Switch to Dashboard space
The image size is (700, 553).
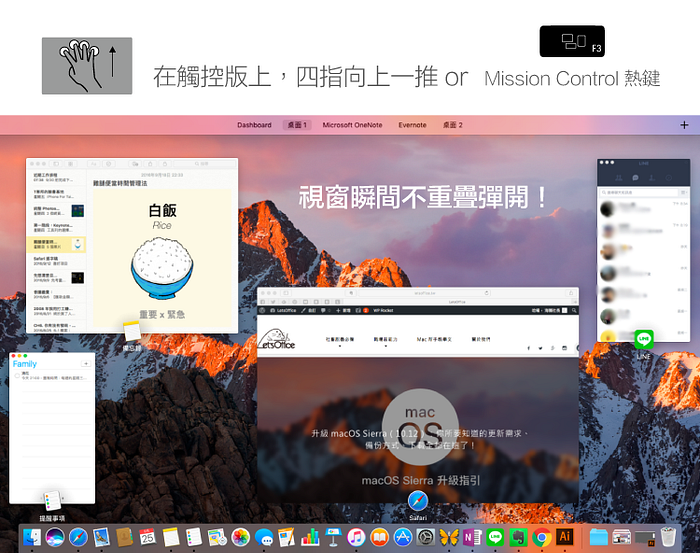click(254, 125)
